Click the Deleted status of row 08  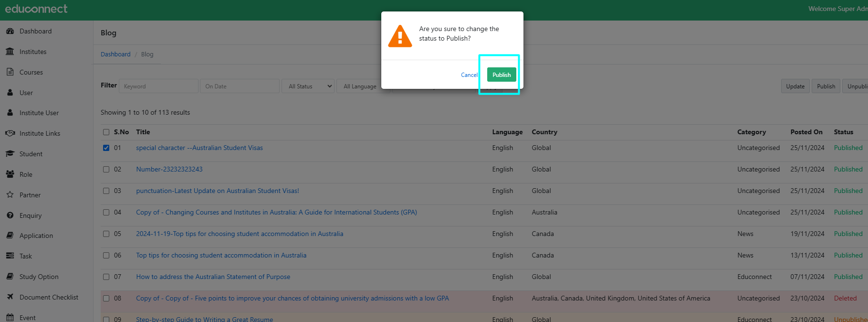845,298
